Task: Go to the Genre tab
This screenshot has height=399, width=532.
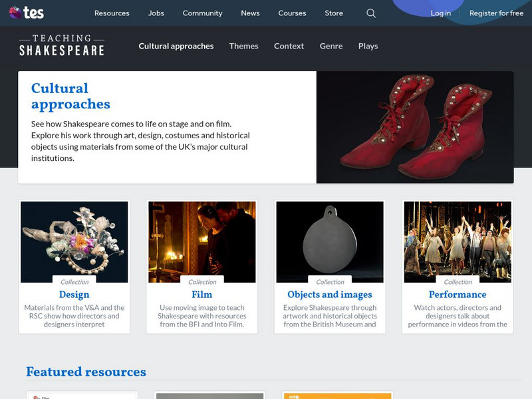Action: [x=331, y=46]
